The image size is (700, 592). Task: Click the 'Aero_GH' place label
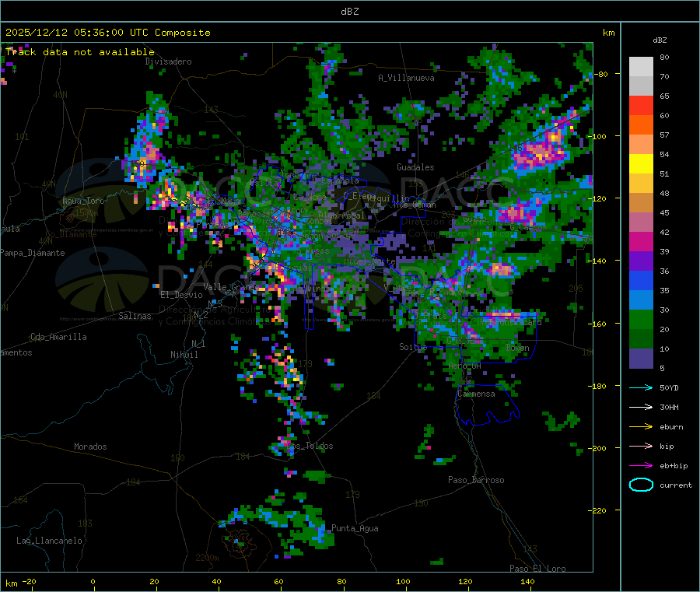pyautogui.click(x=465, y=366)
